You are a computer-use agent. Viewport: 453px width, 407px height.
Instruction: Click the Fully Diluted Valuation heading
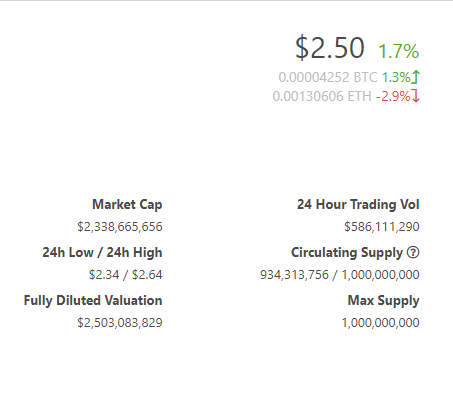tap(93, 300)
